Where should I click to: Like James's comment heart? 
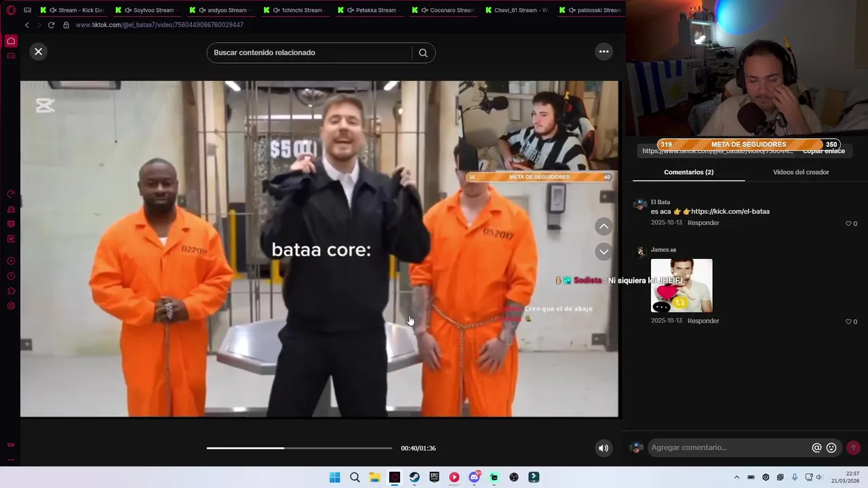click(848, 322)
